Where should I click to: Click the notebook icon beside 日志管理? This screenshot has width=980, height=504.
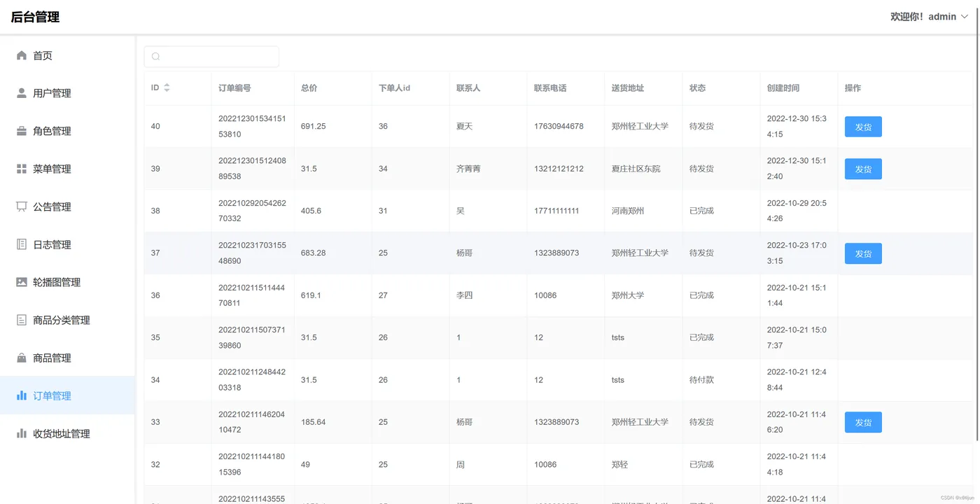pos(22,244)
